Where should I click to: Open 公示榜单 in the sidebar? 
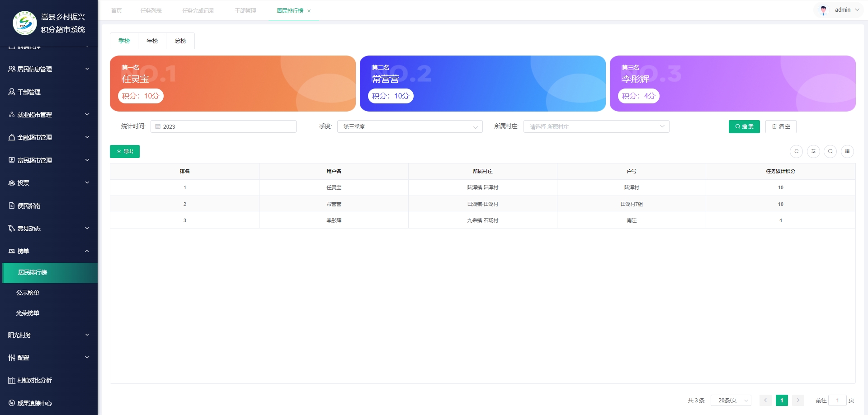28,293
